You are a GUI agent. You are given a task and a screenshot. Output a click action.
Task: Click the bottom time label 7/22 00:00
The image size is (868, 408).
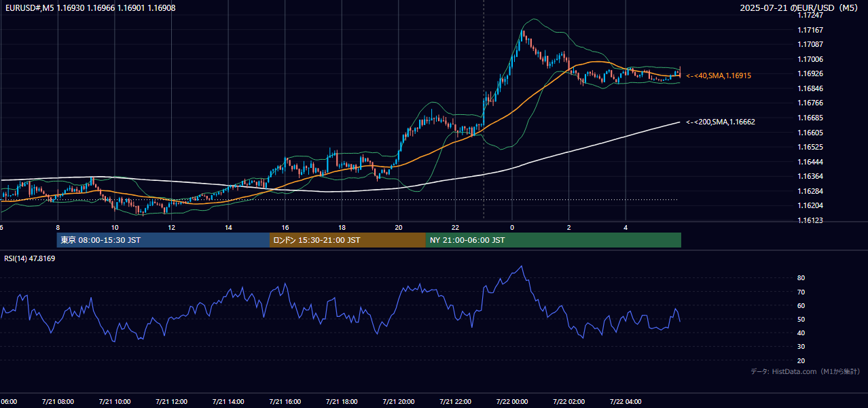tap(512, 401)
